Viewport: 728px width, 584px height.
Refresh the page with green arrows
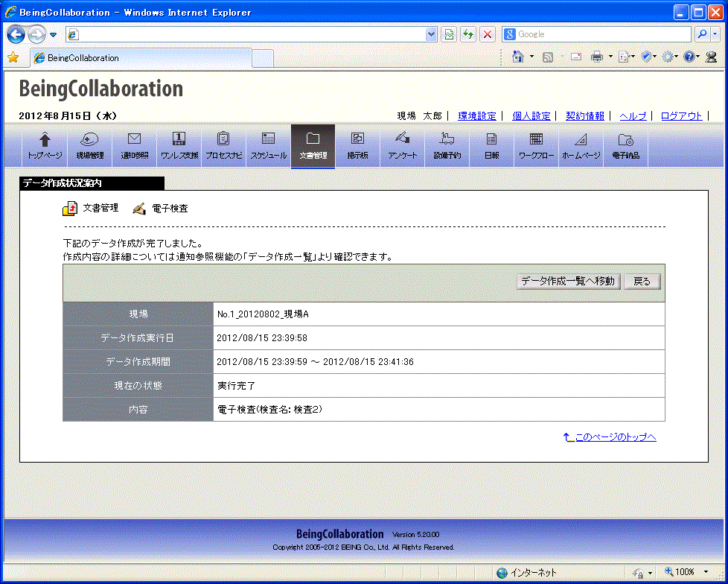tap(468, 34)
